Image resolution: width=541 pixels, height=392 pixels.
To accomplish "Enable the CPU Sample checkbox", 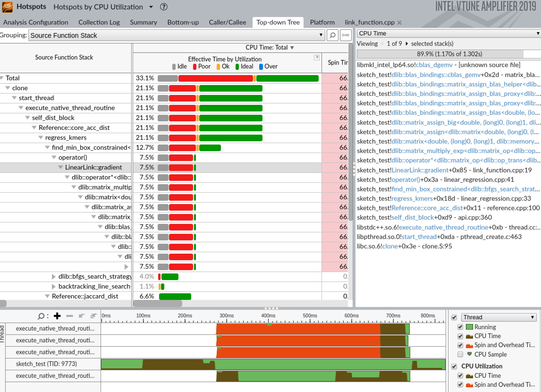I will [460, 354].
